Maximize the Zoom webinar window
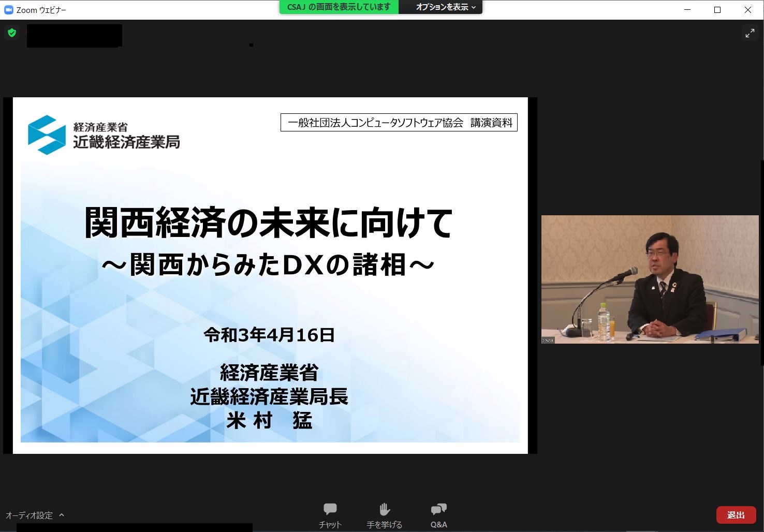This screenshot has height=532, width=764. (x=717, y=10)
